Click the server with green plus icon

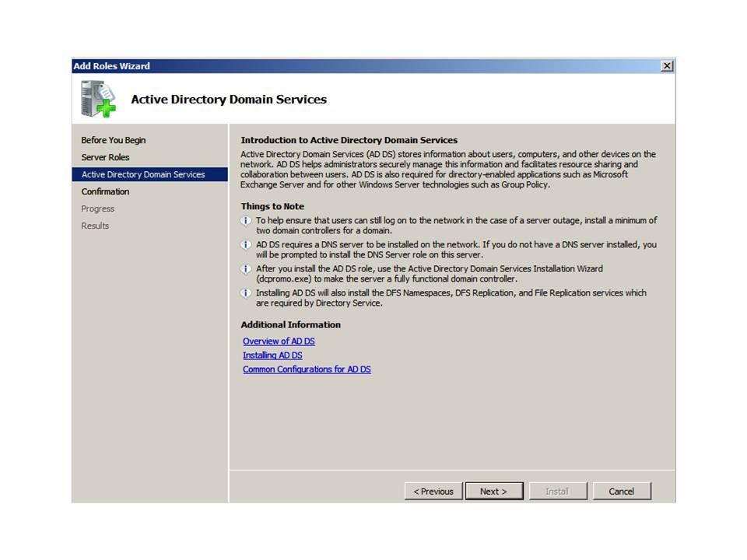[98, 99]
